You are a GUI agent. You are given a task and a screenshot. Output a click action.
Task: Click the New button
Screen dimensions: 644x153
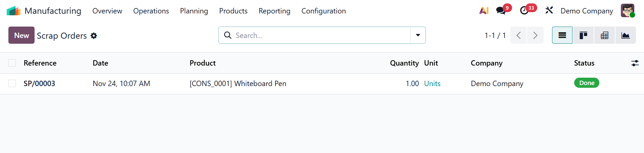(21, 35)
